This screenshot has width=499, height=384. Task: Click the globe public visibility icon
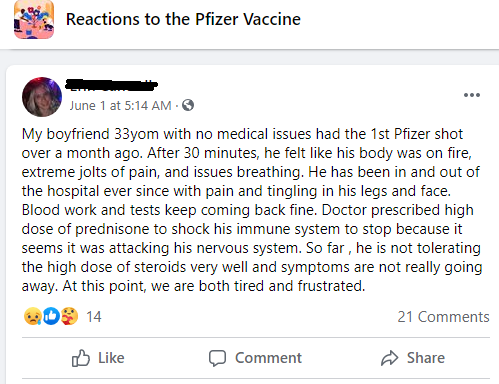pos(188,105)
